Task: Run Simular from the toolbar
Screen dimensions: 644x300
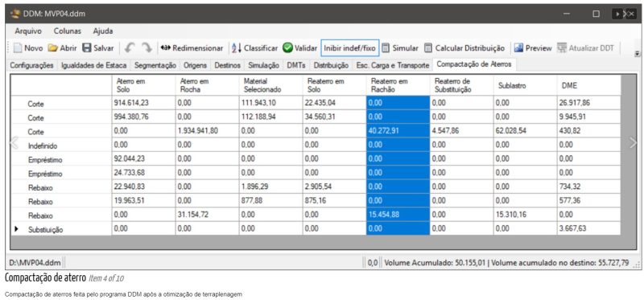Action: 399,48
